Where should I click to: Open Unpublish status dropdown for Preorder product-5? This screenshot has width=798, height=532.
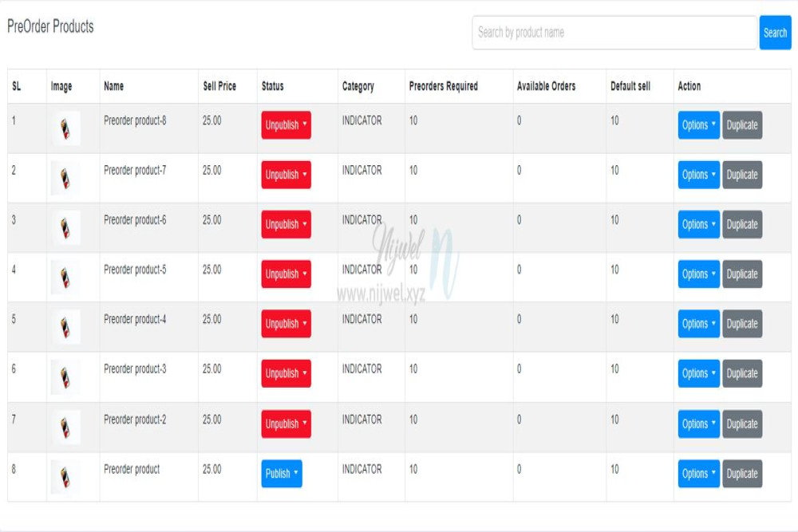pos(286,274)
